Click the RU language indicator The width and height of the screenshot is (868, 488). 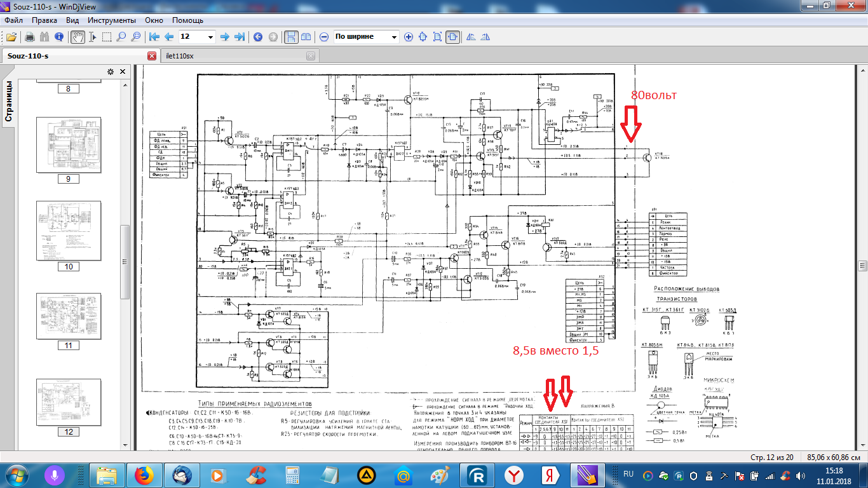tap(628, 474)
